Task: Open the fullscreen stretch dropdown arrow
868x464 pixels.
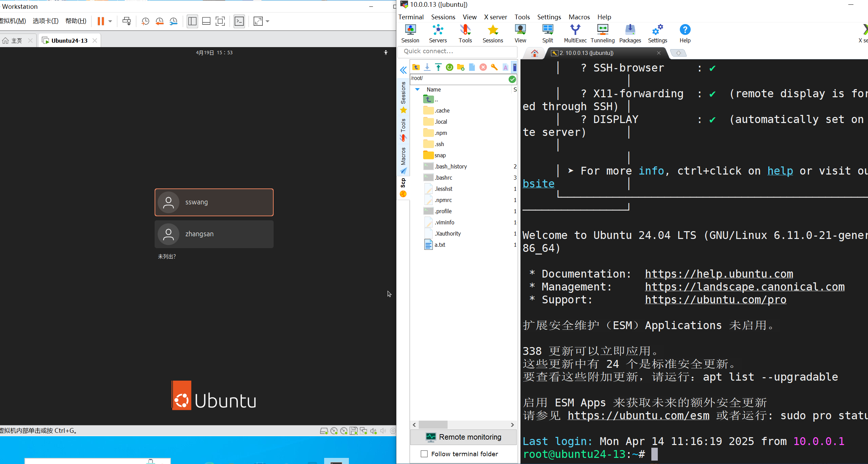Action: click(x=268, y=21)
